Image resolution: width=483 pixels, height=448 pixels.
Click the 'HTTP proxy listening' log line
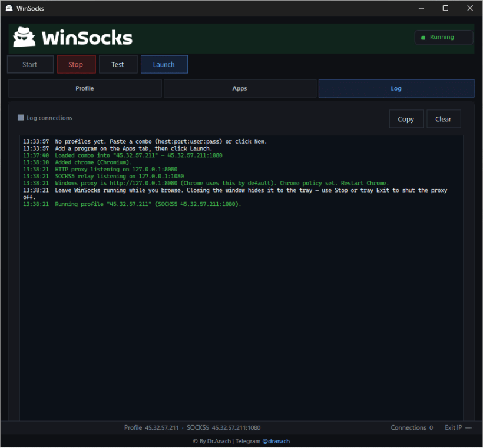(100, 169)
